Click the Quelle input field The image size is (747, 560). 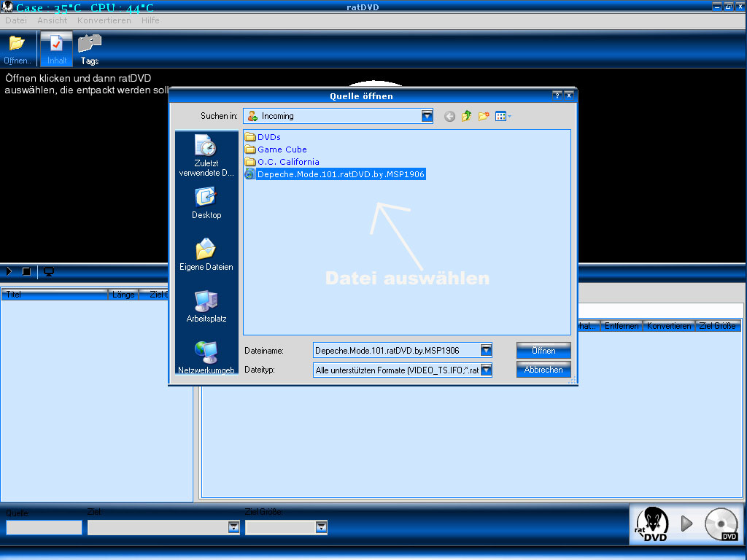point(44,527)
